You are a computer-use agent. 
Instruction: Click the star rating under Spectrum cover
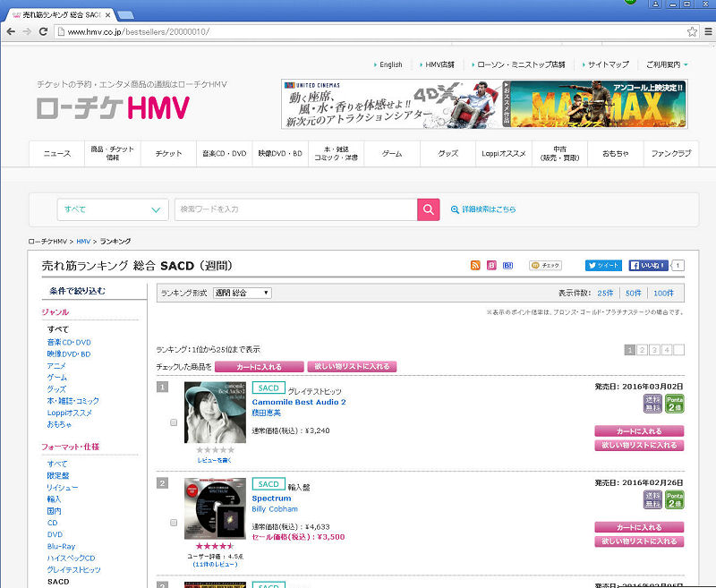pos(215,546)
